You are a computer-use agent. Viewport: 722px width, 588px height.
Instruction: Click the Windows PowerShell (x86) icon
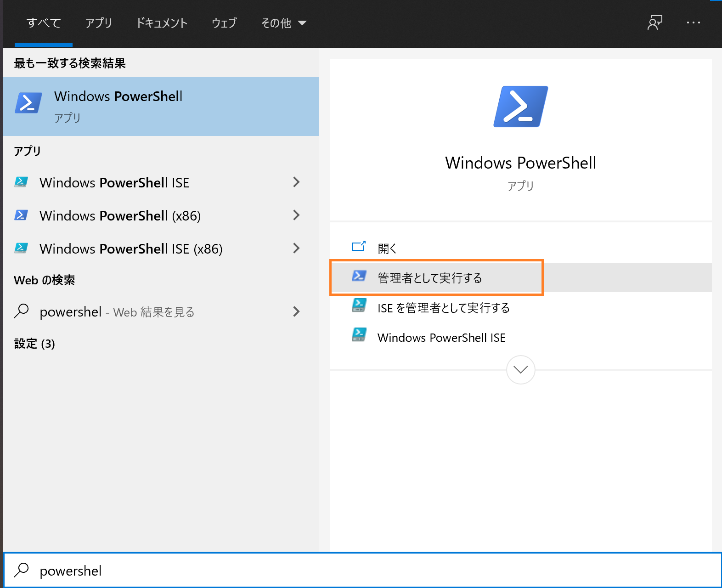point(21,215)
